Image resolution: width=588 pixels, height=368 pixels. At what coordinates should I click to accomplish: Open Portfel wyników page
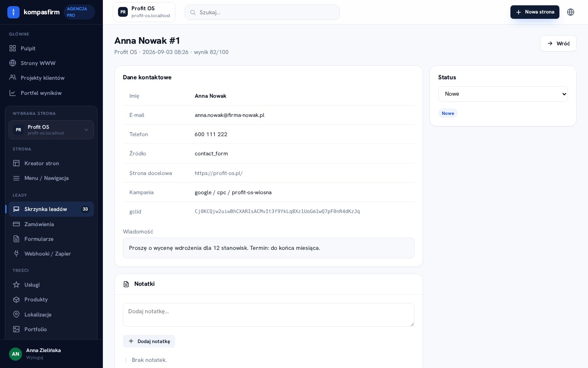coord(51,93)
